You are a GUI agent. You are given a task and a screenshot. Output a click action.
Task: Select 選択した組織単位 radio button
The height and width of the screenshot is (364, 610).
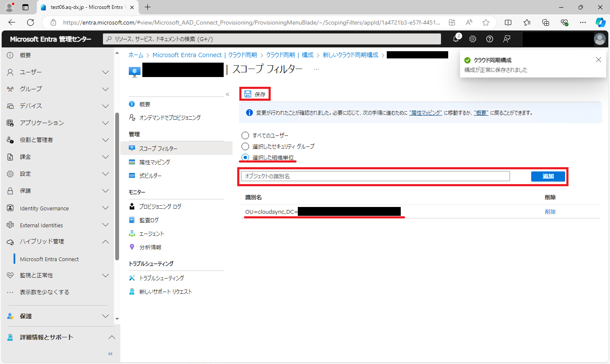pos(245,157)
